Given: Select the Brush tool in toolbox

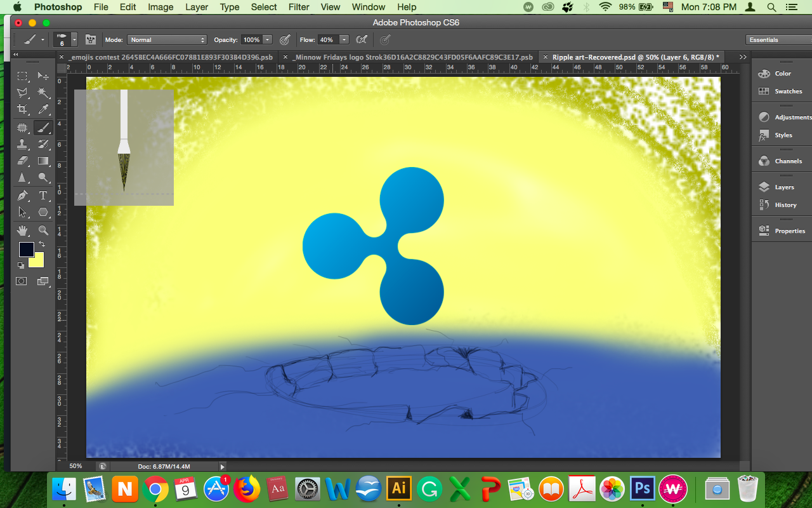Looking at the screenshot, I should point(43,127).
